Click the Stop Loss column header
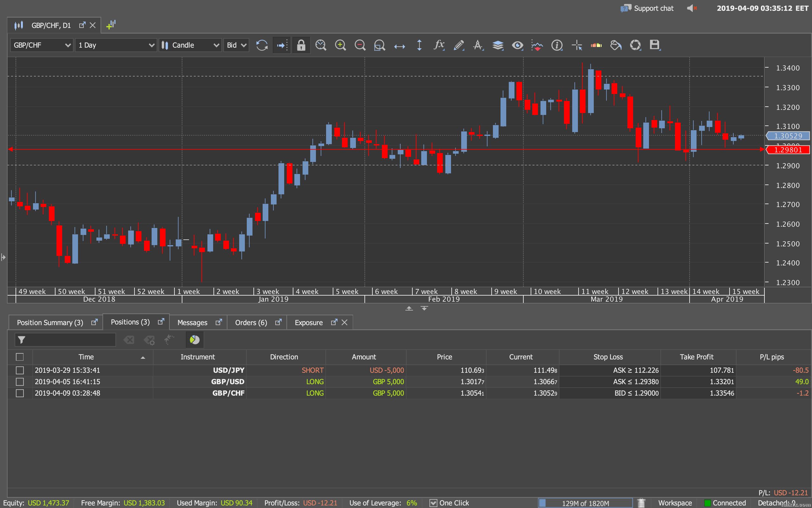Image resolution: width=812 pixels, height=508 pixels. pos(610,357)
